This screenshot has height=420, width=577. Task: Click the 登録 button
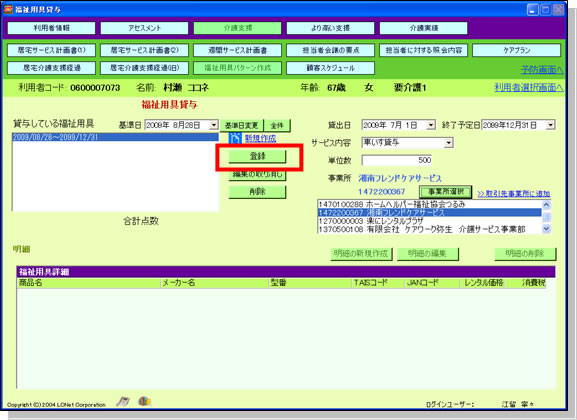[257, 156]
